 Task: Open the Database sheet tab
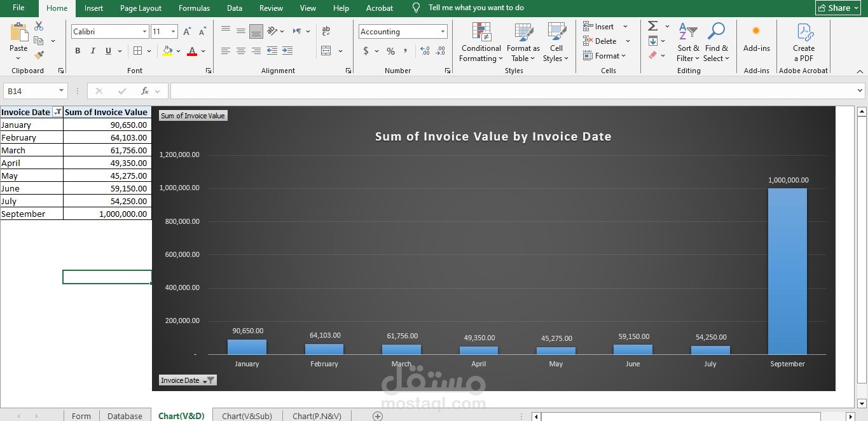125,416
